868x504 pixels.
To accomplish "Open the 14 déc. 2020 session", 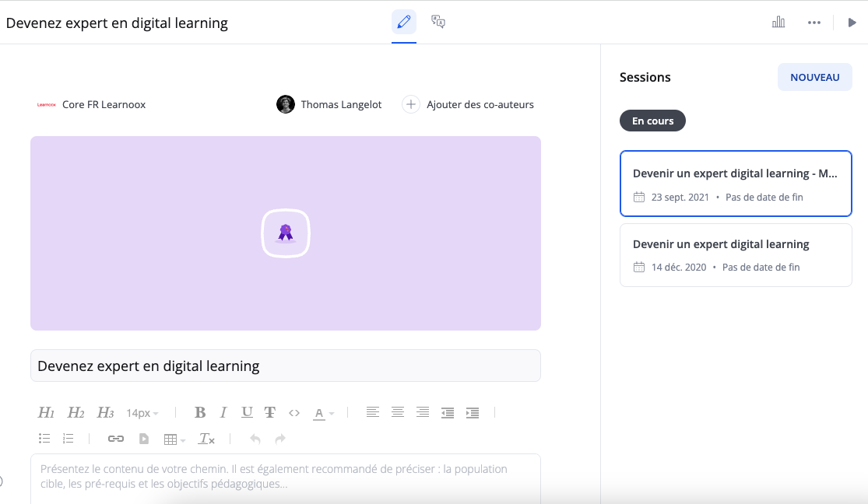I will click(735, 254).
